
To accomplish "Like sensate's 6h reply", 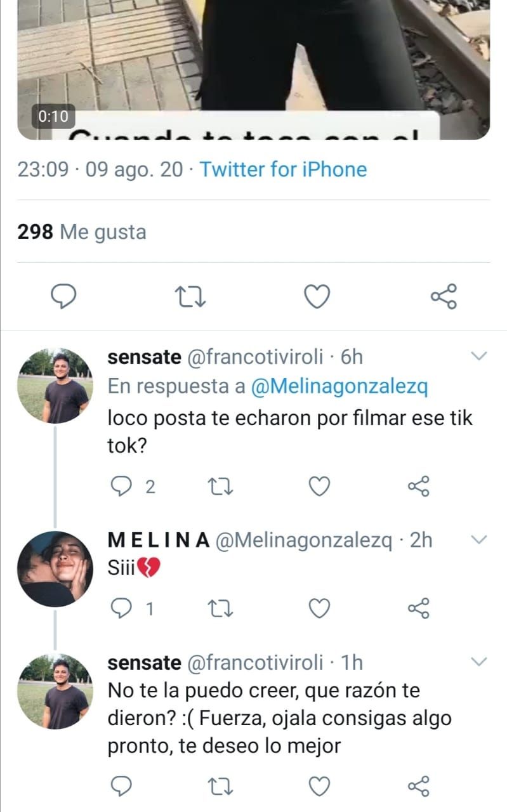I will point(319,487).
